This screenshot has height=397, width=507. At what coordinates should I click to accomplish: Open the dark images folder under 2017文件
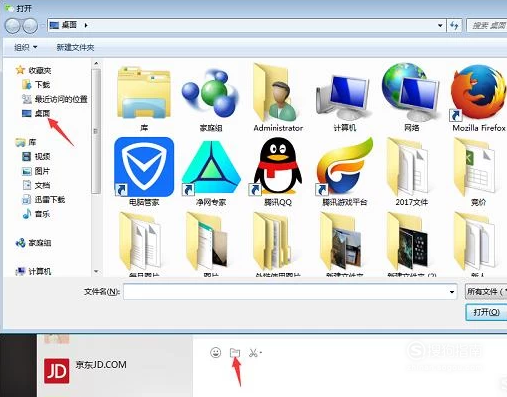(x=408, y=242)
